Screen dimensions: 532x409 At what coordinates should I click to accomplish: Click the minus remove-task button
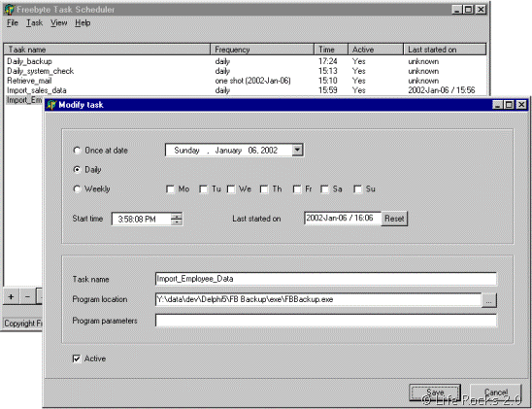27,297
